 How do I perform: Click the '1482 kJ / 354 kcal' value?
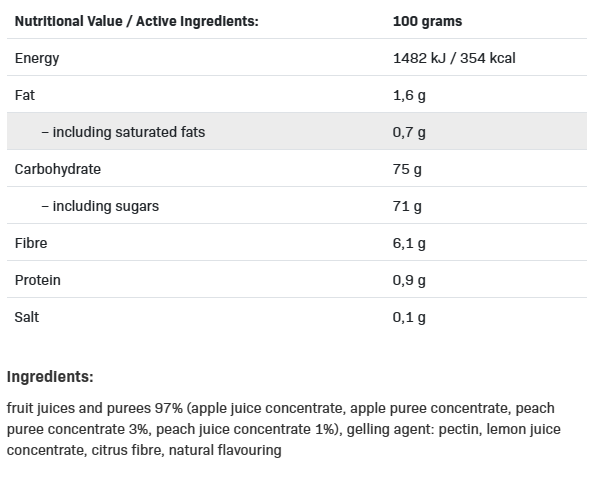click(454, 58)
